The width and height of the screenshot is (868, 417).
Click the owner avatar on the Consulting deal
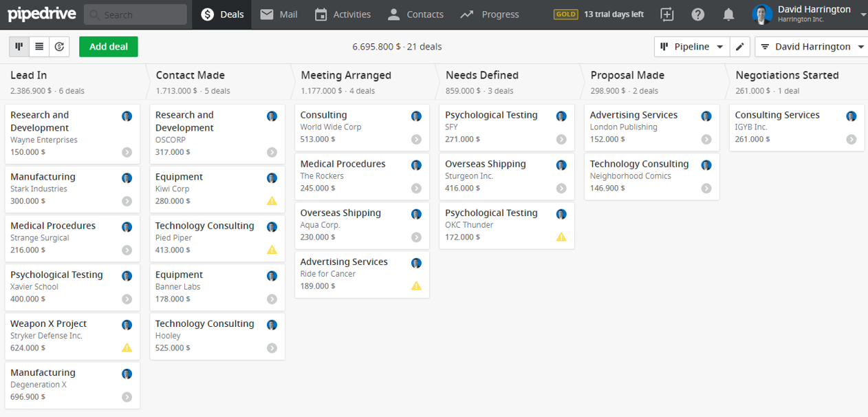416,116
